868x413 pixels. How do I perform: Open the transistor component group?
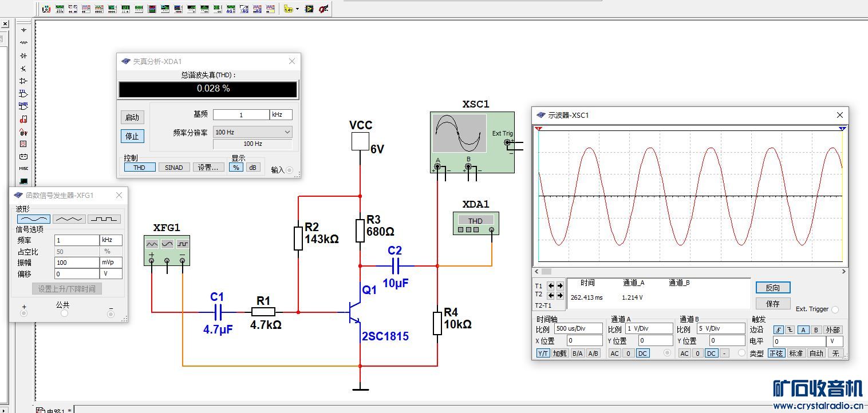23,68
